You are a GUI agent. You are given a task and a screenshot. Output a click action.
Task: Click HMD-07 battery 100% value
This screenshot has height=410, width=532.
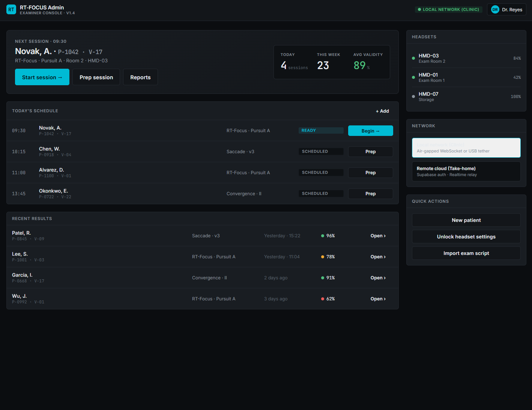coord(516,96)
